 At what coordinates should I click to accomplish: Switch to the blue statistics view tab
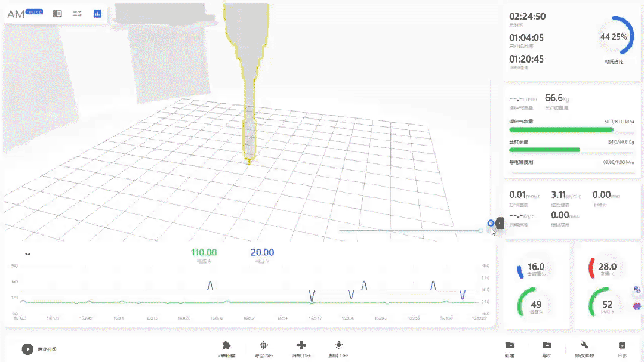coord(97,13)
